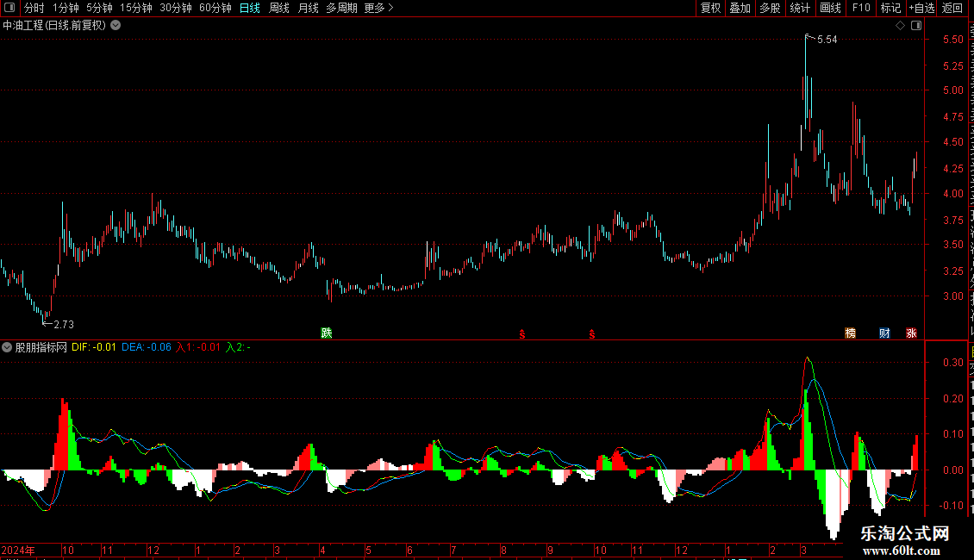Add stock via +自选 button

click(x=921, y=8)
